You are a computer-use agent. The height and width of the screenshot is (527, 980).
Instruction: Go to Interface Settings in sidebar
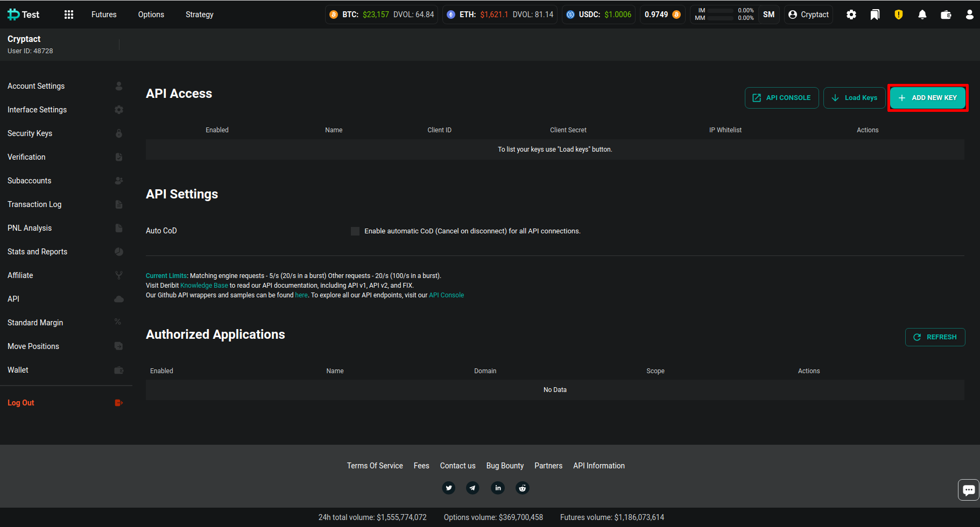point(37,110)
